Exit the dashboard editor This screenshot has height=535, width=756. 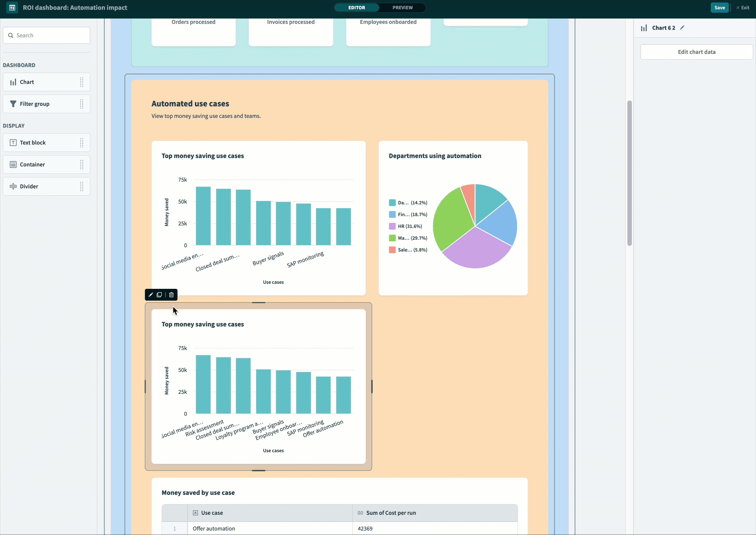[743, 8]
